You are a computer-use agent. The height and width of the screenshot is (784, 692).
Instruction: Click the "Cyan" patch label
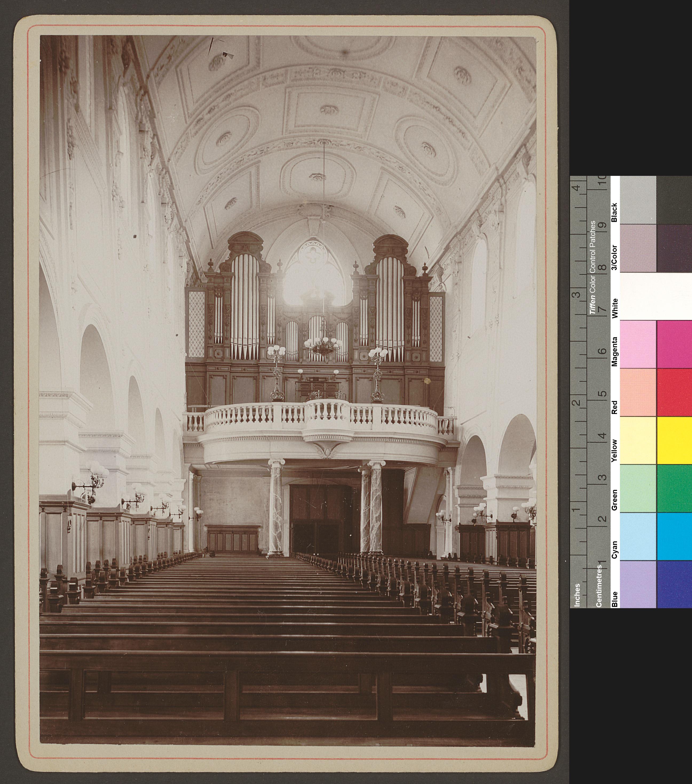[x=615, y=550]
